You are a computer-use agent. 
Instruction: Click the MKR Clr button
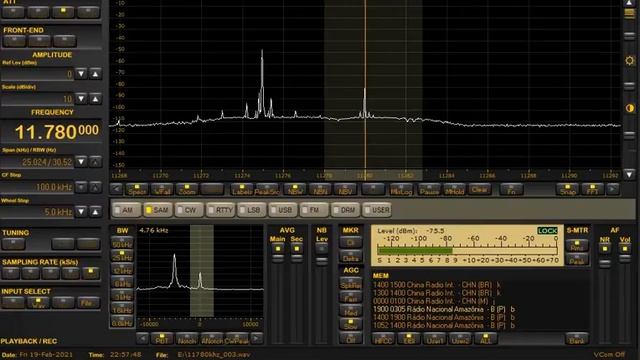351,243
